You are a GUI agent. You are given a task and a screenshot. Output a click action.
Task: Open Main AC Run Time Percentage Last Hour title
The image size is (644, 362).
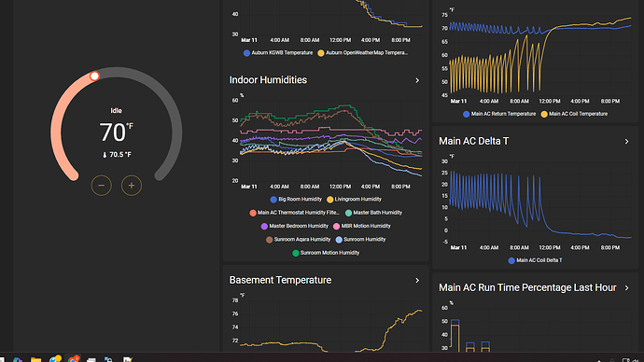[x=527, y=287]
